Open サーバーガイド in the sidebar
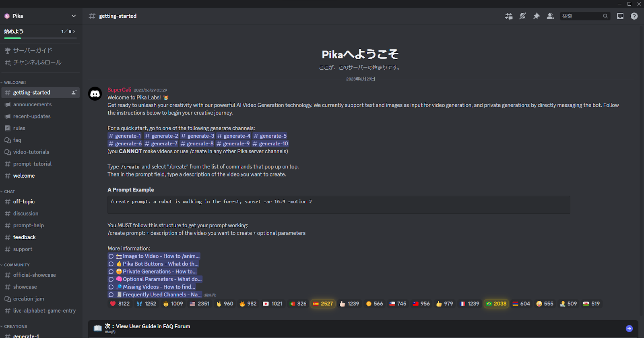This screenshot has width=644, height=338. coord(40,50)
